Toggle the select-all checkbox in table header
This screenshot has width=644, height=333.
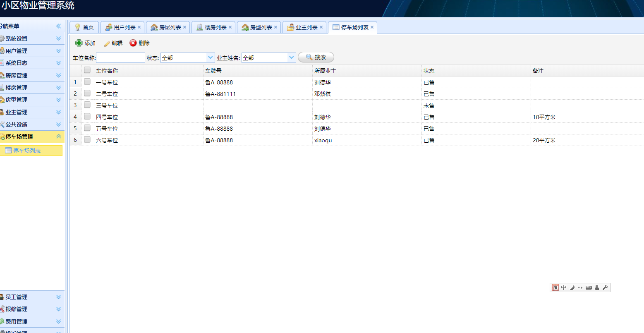point(87,70)
